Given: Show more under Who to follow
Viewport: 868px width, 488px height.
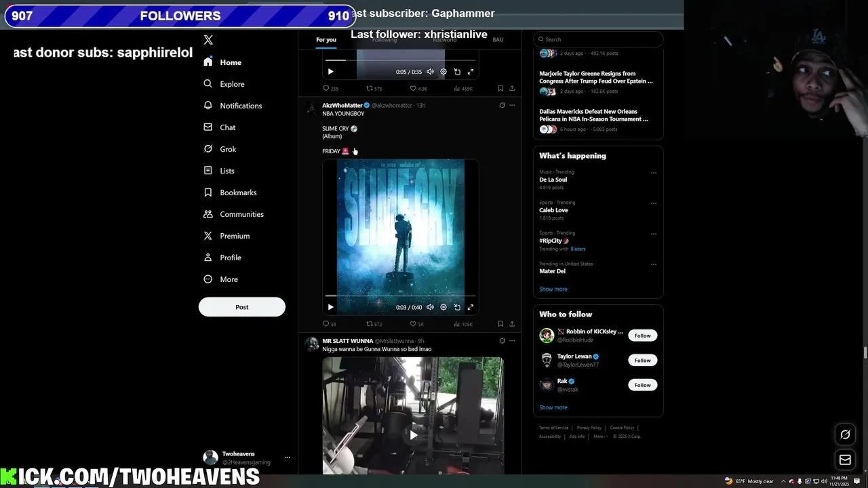Looking at the screenshot, I should [553, 407].
